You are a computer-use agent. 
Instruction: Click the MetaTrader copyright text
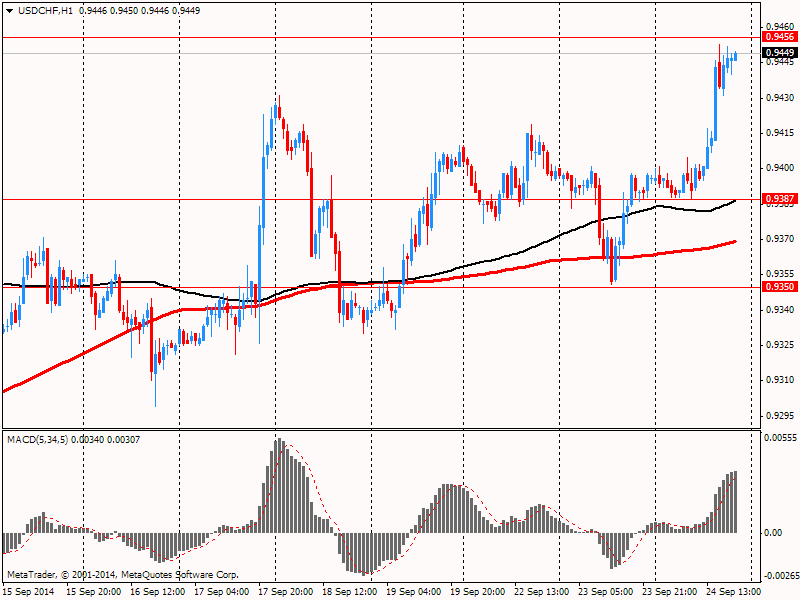123,575
